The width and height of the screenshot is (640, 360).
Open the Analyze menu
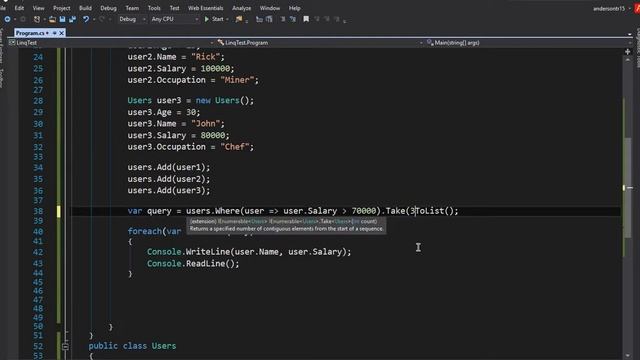coord(242,8)
